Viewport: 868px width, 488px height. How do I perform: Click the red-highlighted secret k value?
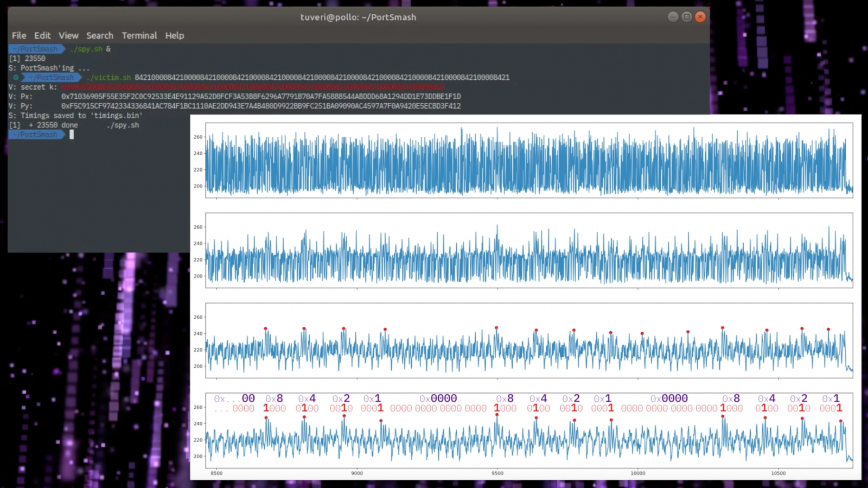(253, 87)
